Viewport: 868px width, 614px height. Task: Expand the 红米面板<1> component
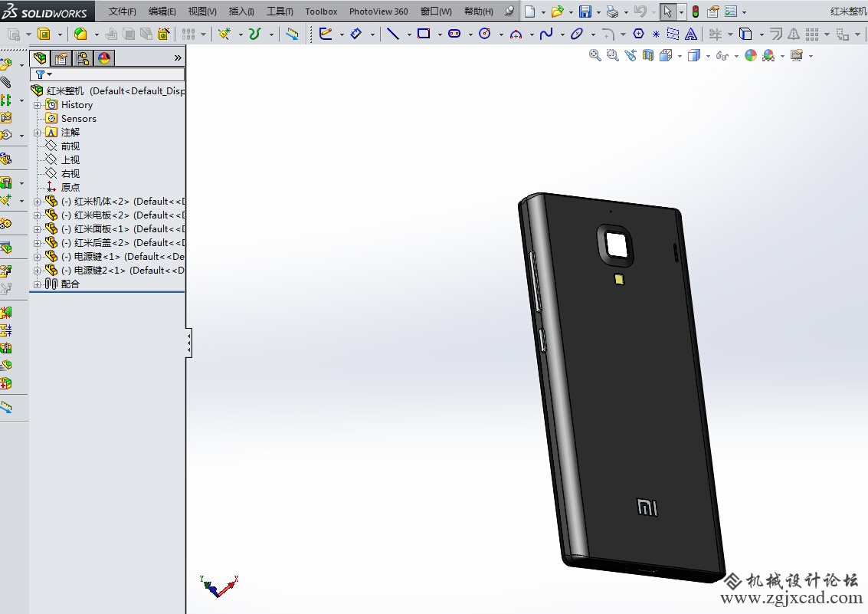click(x=37, y=229)
